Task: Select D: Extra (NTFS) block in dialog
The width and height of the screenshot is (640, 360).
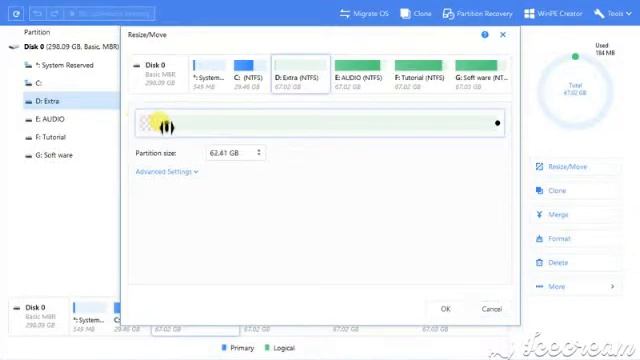Action: tap(300, 74)
